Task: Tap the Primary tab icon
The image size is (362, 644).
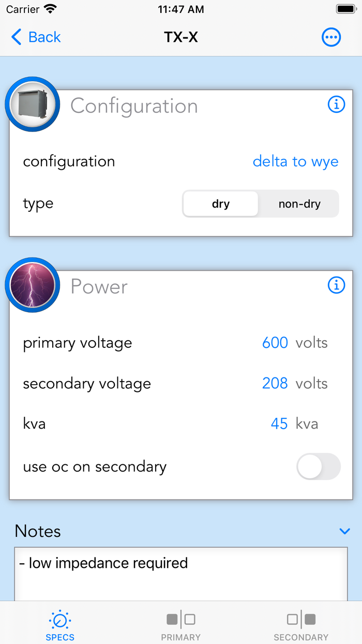Action: tap(180, 619)
